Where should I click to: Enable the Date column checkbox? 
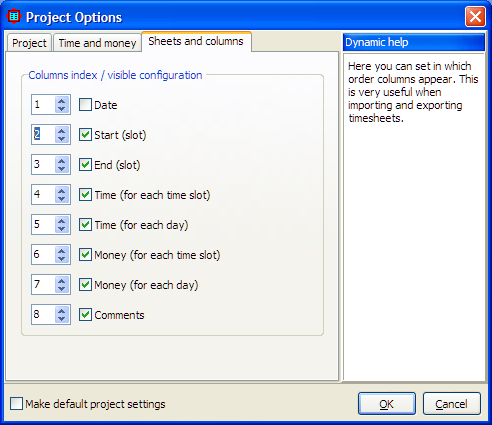coord(85,105)
